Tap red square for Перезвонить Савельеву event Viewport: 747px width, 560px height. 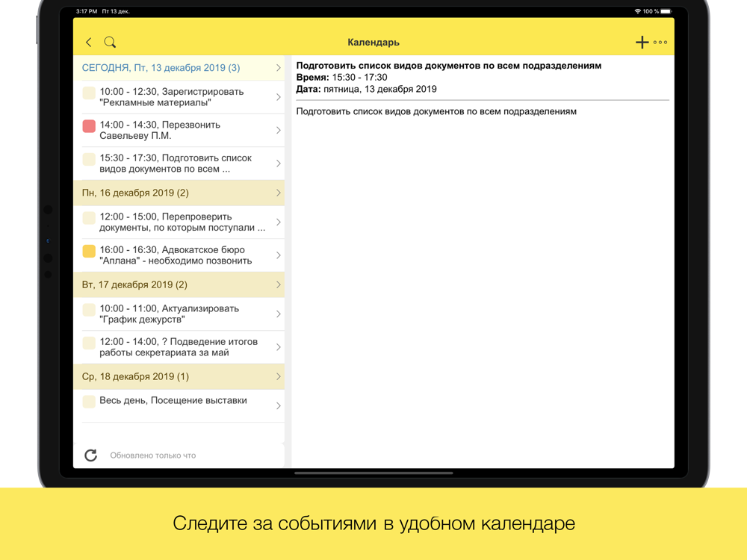(x=89, y=126)
